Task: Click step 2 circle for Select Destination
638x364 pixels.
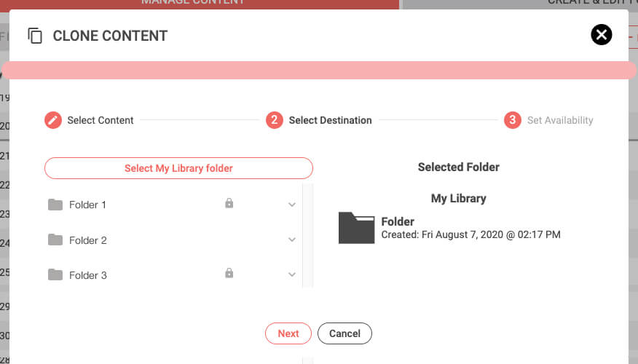Action: pyautogui.click(x=274, y=120)
